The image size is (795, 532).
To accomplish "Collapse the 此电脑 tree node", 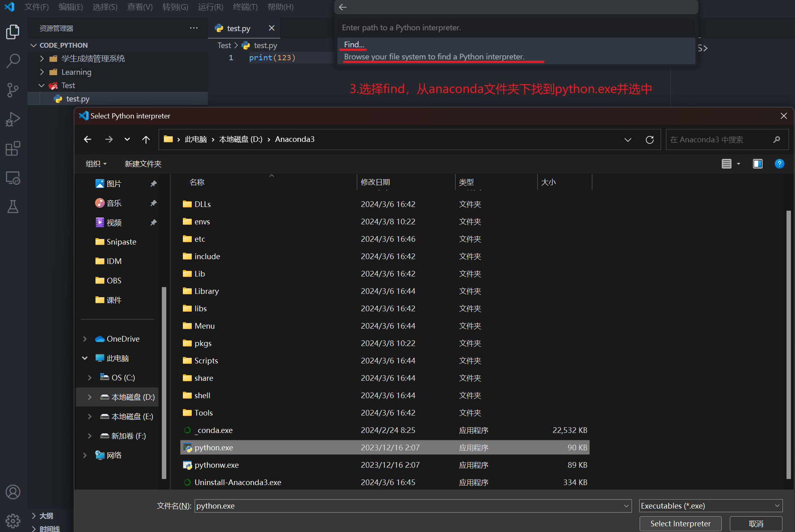I will pyautogui.click(x=85, y=358).
